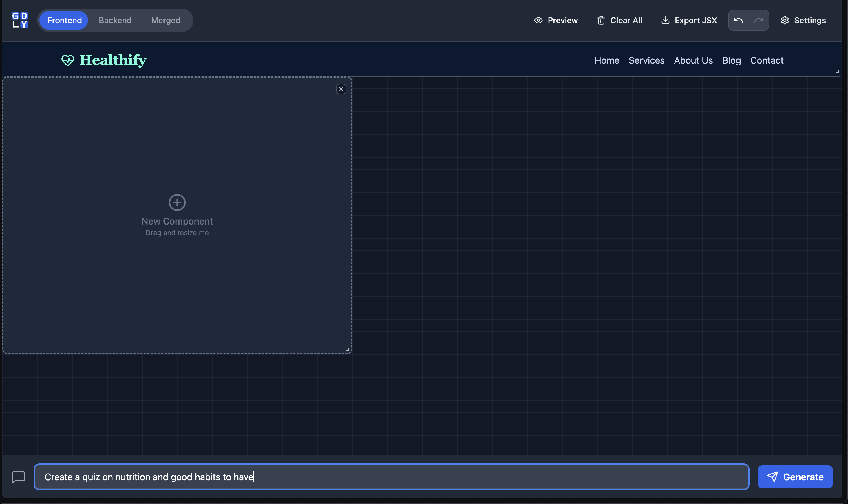Screen dimensions: 848x504
Task: Click the About Us nav link
Action: 693,60
